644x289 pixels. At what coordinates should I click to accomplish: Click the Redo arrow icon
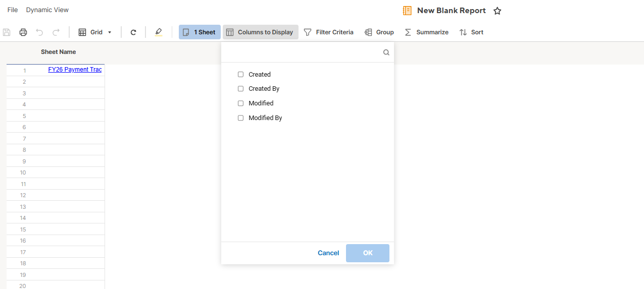click(x=56, y=32)
